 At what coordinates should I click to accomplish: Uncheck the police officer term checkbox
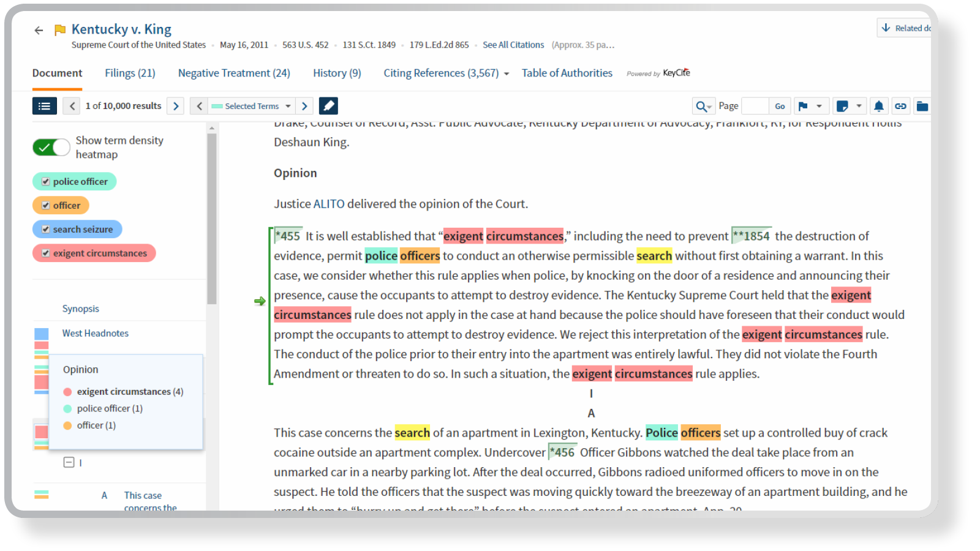point(46,182)
